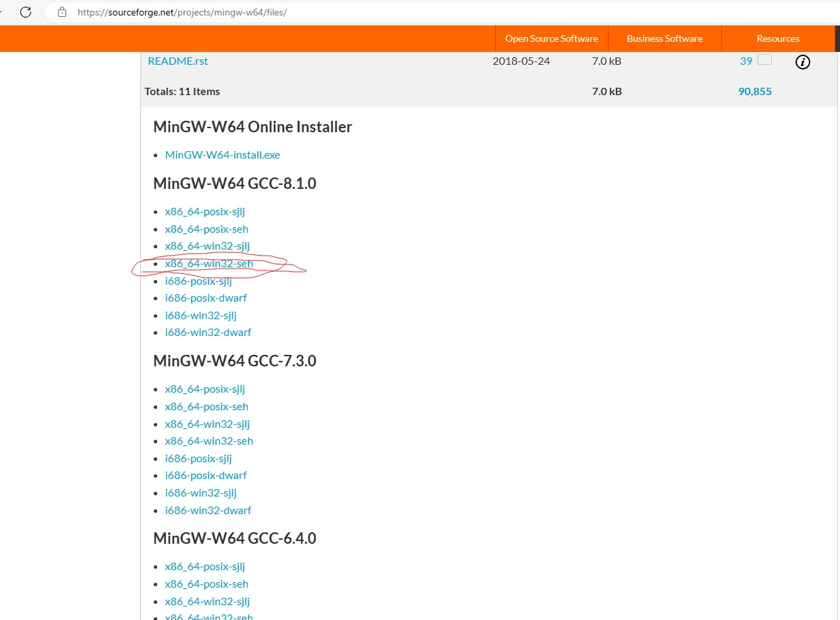The width and height of the screenshot is (840, 620).
Task: Open the Open Source Software menu
Action: 552,38
